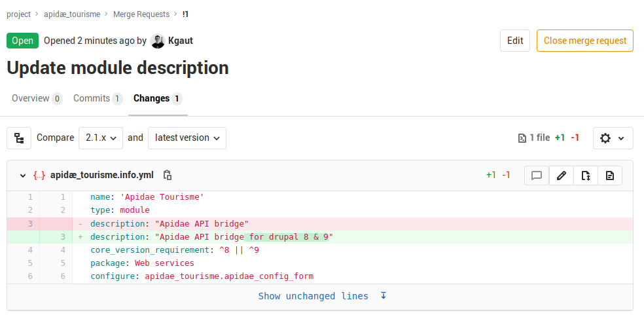The height and width of the screenshot is (315, 644).
Task: Click the pencil edit file icon
Action: coord(561,176)
